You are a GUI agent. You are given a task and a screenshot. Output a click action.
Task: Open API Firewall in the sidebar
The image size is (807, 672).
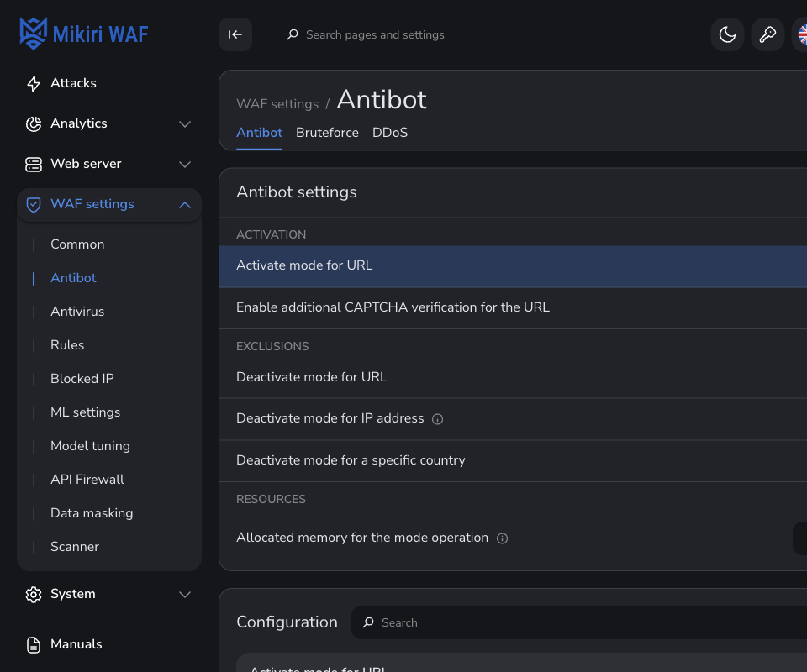[87, 480]
